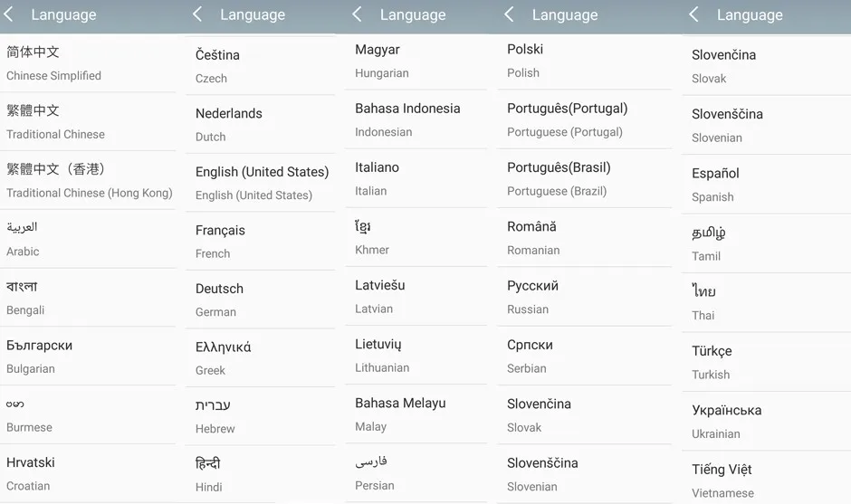Select Arabic from the language list

click(x=88, y=239)
